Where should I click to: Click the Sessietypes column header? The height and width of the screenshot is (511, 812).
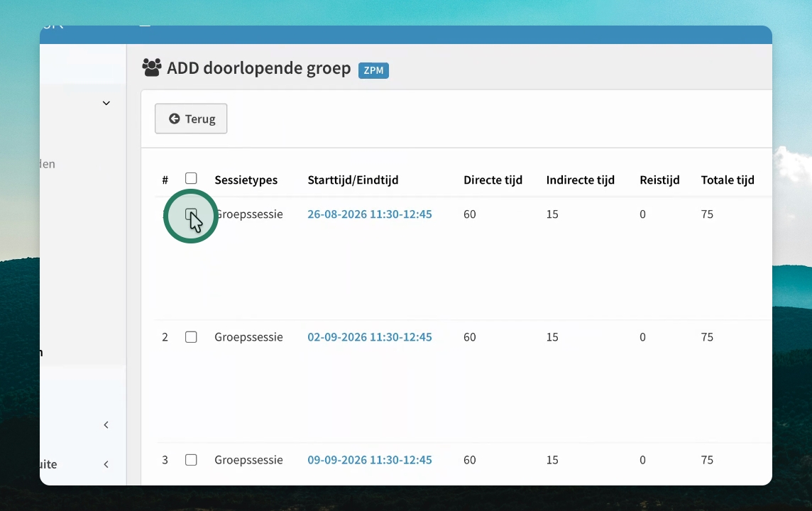tap(246, 180)
